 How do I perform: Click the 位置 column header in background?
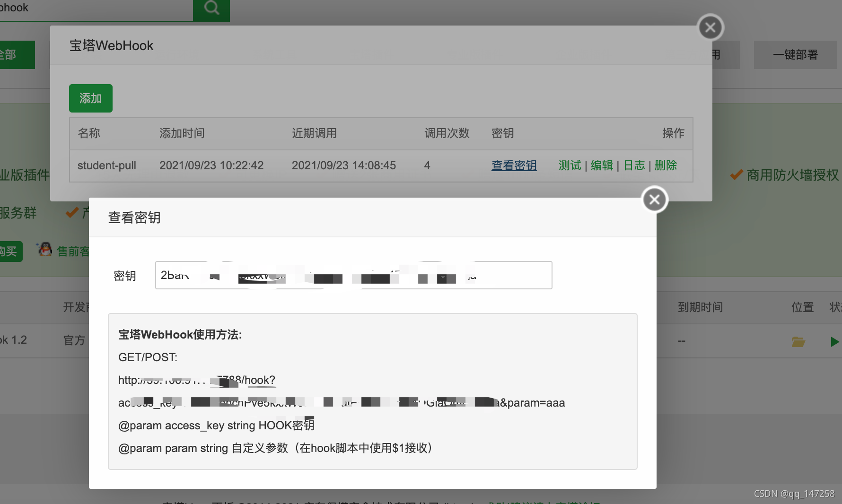pyautogui.click(x=803, y=307)
